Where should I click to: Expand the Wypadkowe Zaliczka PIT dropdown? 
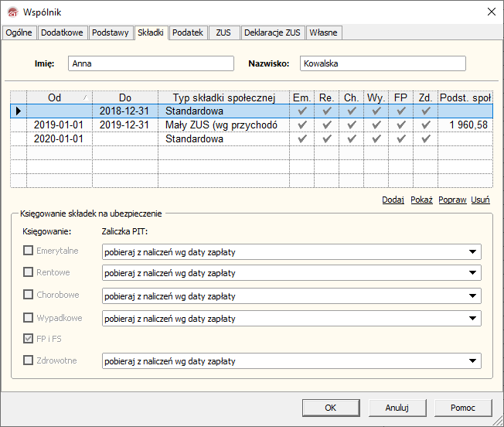pyautogui.click(x=472, y=318)
